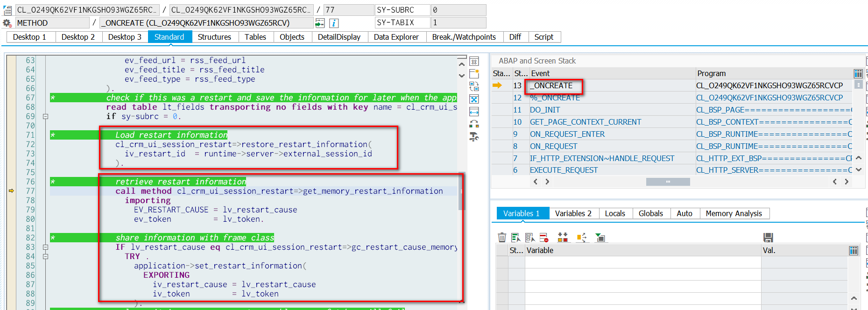Switch to Globals tab

[651, 213]
